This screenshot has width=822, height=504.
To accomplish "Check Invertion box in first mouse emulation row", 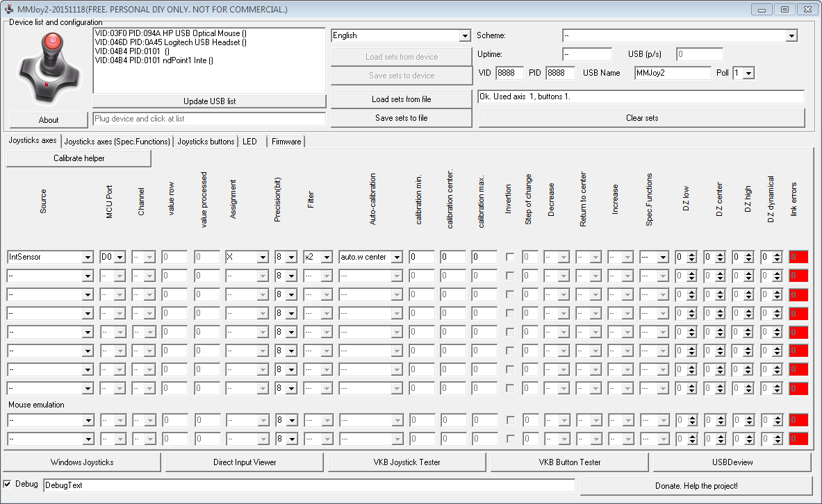I will click(510, 421).
